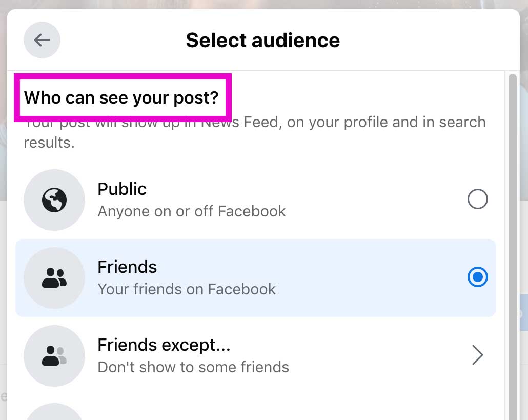The width and height of the screenshot is (528, 420).
Task: Click the grayed Friends except people icon
Action: (x=54, y=355)
